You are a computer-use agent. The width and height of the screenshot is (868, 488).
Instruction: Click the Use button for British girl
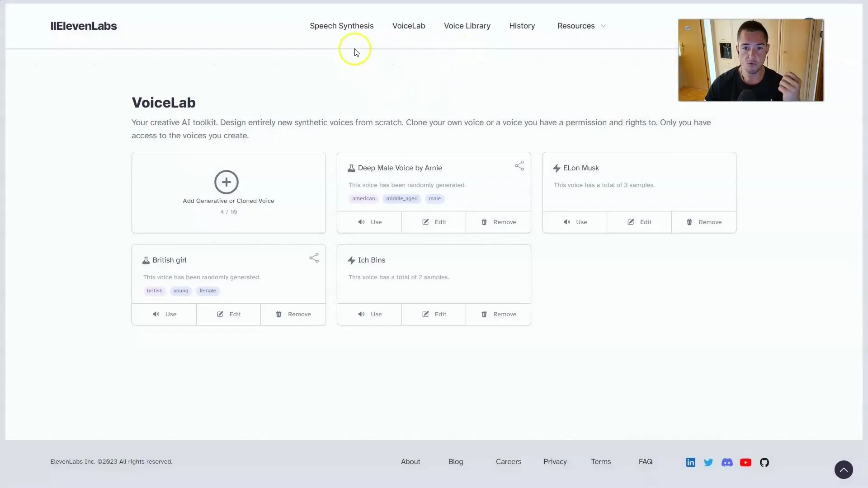click(164, 314)
